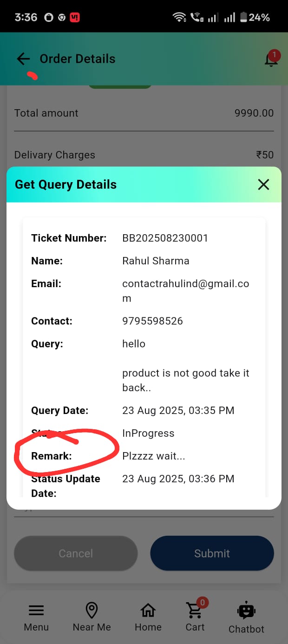
Task: Launch the Chatbot robot icon
Action: pos(246,611)
